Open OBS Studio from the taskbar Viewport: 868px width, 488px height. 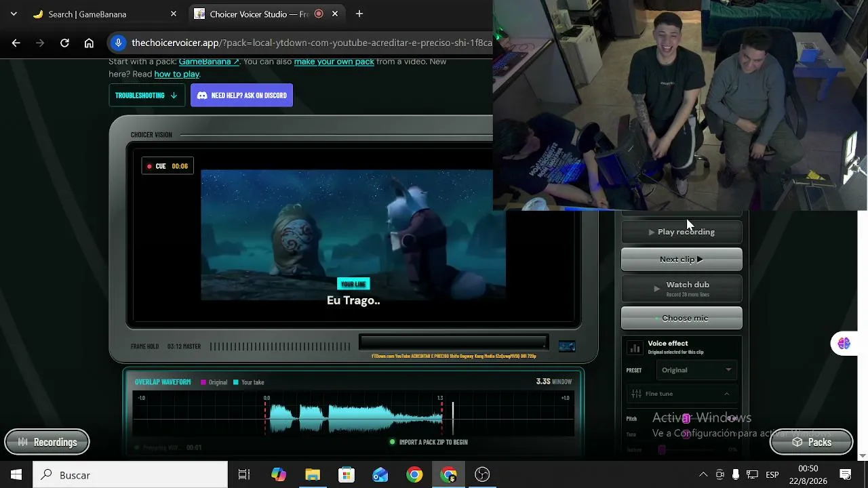pyautogui.click(x=482, y=474)
